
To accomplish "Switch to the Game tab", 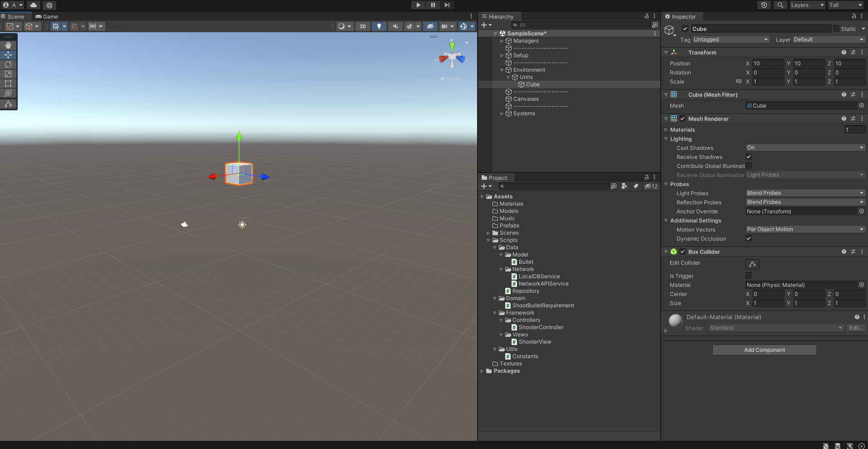I will pyautogui.click(x=47, y=16).
